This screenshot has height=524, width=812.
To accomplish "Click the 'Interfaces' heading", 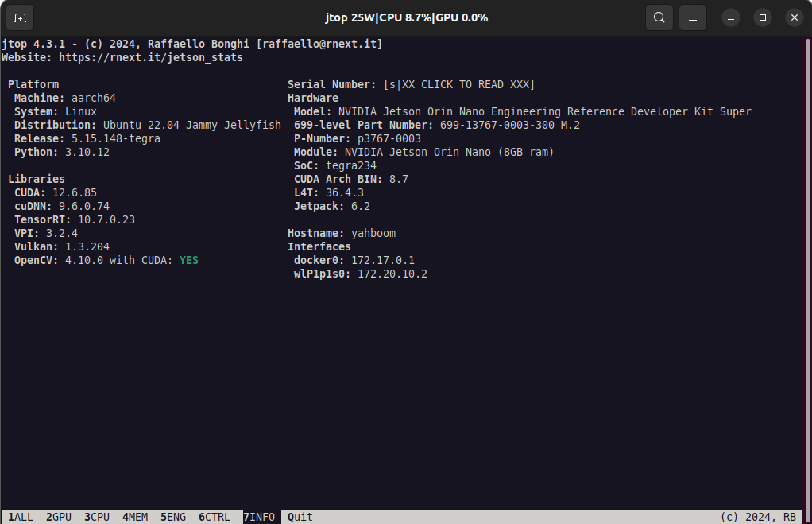I will click(x=319, y=246).
